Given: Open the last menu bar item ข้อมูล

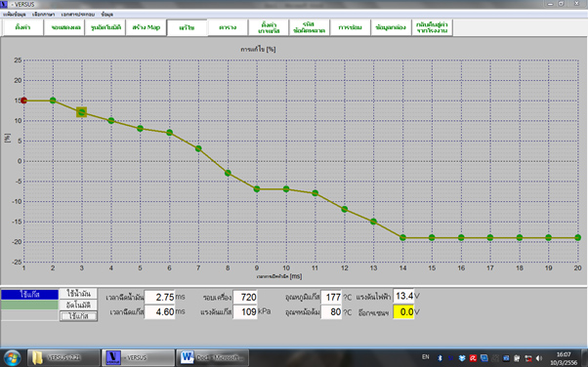Looking at the screenshot, I should (107, 15).
